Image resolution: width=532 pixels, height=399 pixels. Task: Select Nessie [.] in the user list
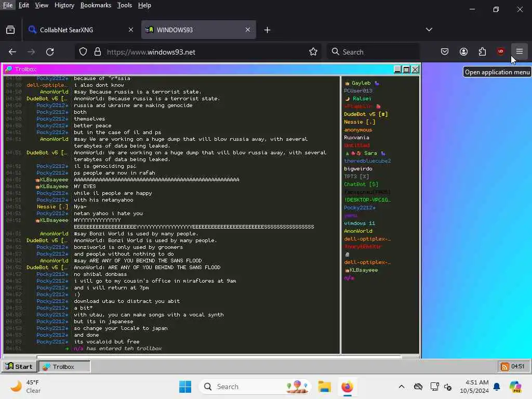[360, 122]
